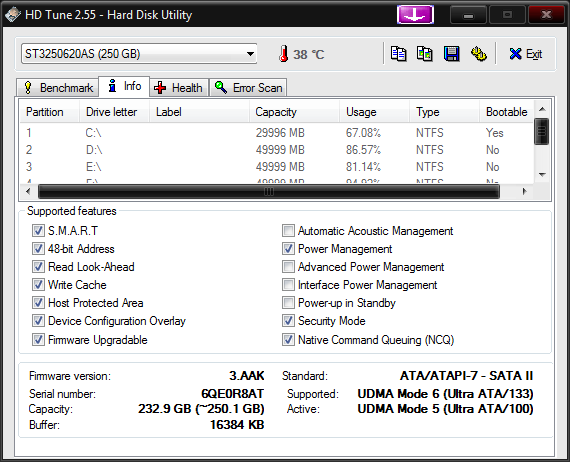
Task: Close the HD Tune window
Action: [x=546, y=15]
